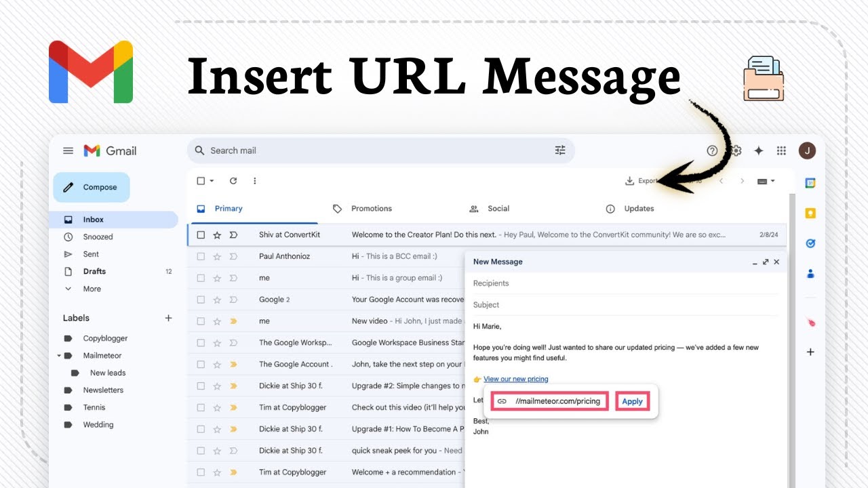Viewport: 868px width, 488px height.
Task: Click the View our new pricing link
Action: [x=516, y=379]
